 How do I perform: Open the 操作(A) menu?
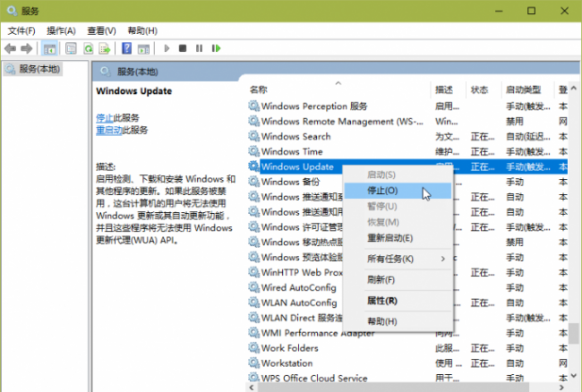(61, 30)
